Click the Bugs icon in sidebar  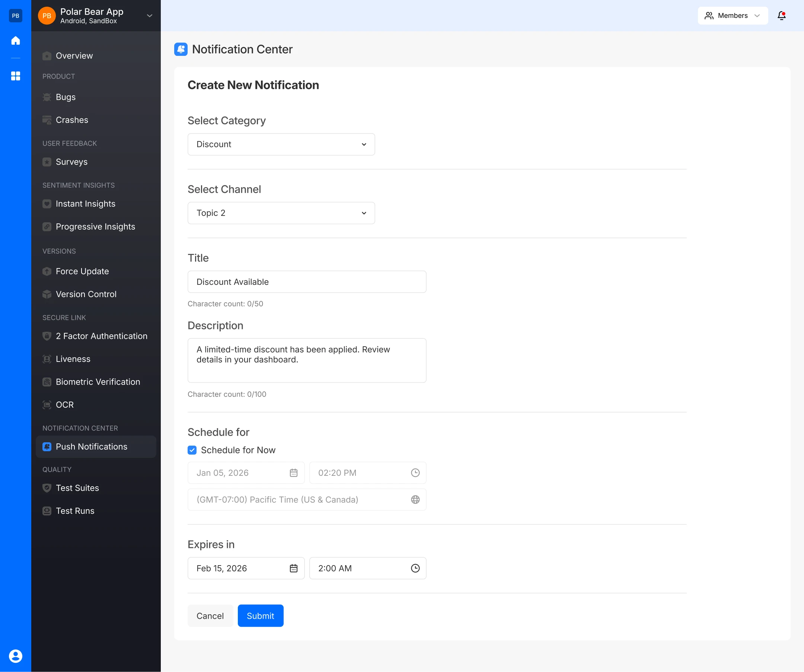[x=47, y=97]
